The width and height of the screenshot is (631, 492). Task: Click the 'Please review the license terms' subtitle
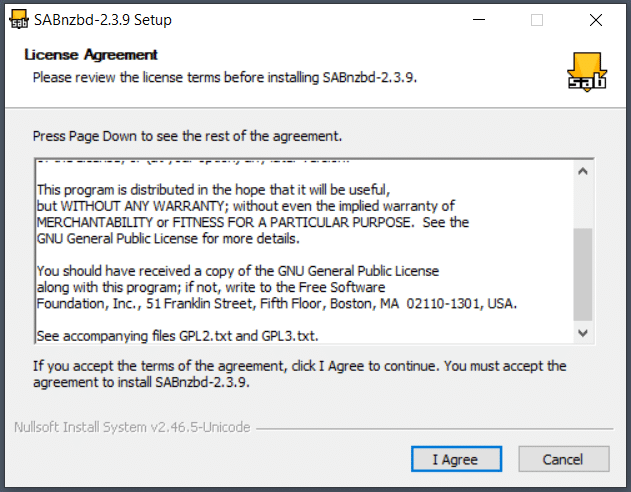(x=225, y=77)
